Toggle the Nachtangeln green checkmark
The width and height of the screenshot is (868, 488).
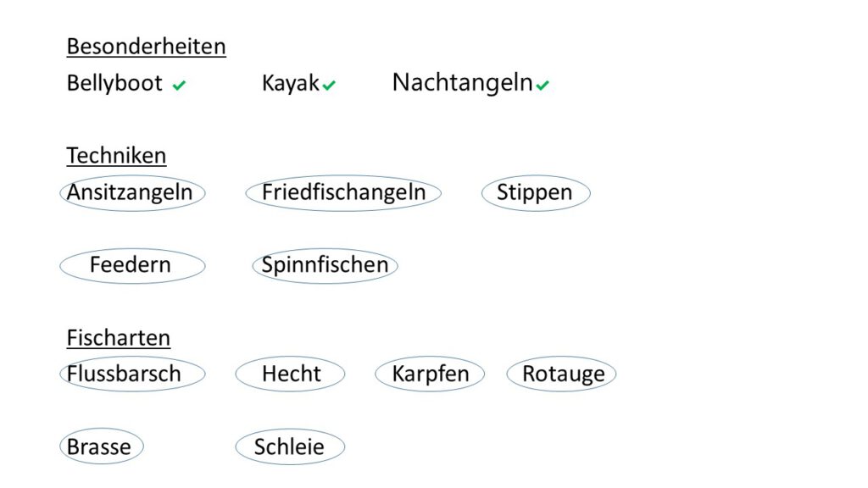point(542,85)
